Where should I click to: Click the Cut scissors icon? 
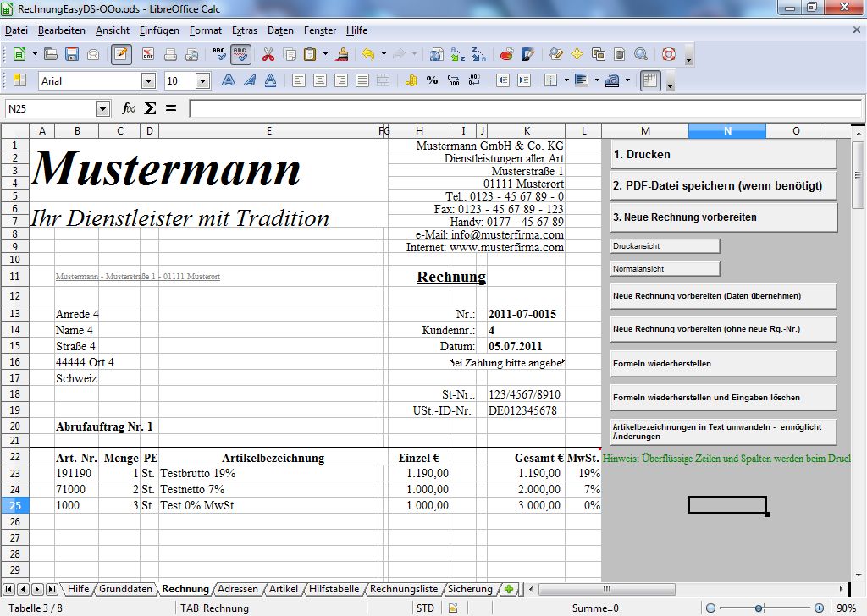[x=268, y=54]
